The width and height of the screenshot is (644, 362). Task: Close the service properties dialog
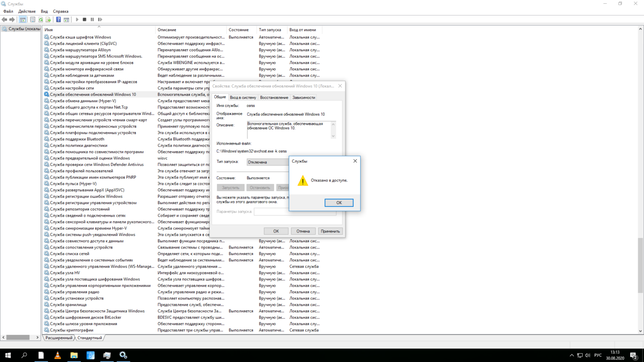340,86
